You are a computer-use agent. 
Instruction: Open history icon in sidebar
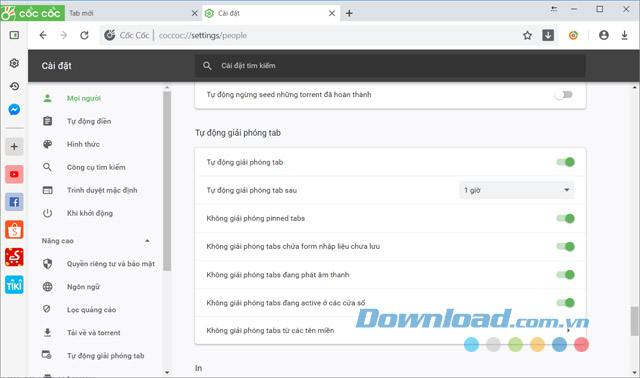coord(14,86)
